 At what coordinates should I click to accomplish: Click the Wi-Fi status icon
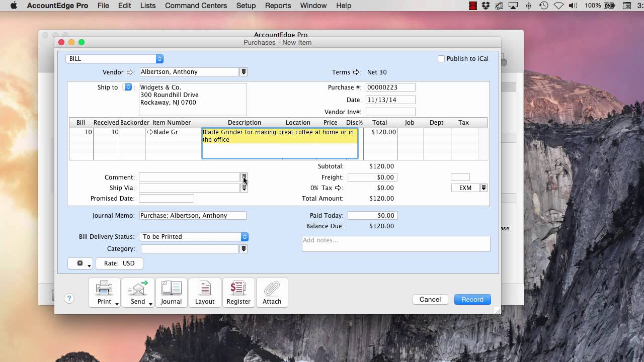coord(559,6)
